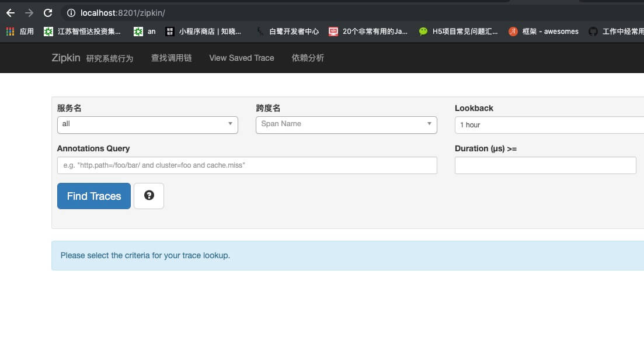This screenshot has height=347, width=644.
Task: Open the 白鹭开发者中心 bookmark
Action: tap(287, 31)
